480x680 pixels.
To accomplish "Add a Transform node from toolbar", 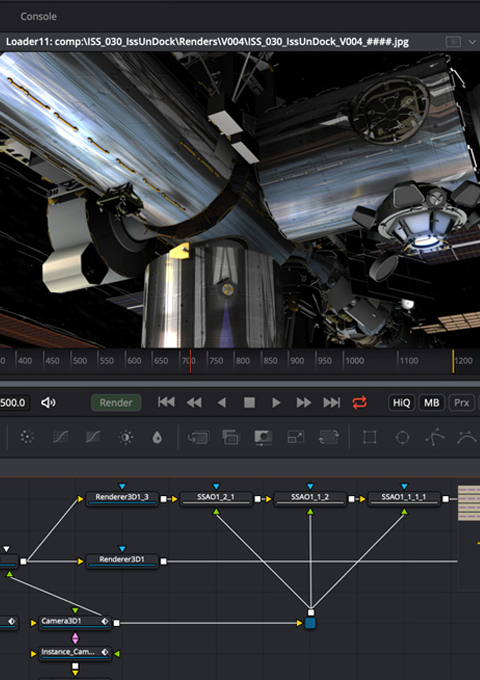I will pos(329,437).
